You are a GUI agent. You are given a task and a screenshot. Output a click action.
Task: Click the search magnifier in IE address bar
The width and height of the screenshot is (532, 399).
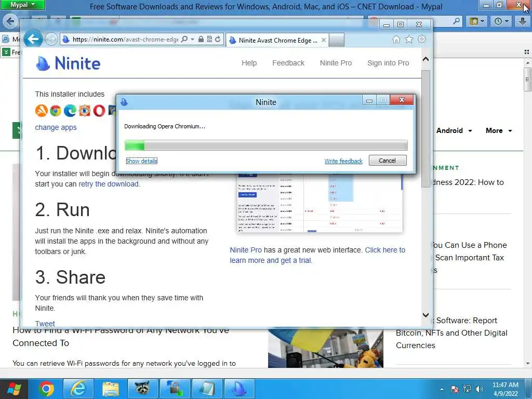[184, 39]
